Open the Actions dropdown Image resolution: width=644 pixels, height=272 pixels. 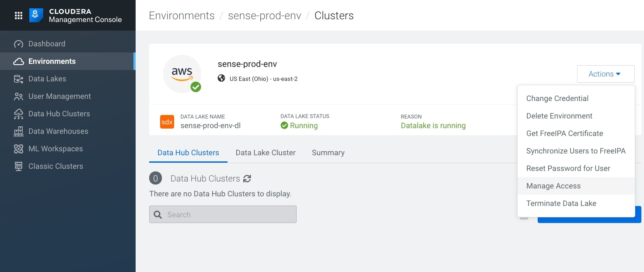605,74
